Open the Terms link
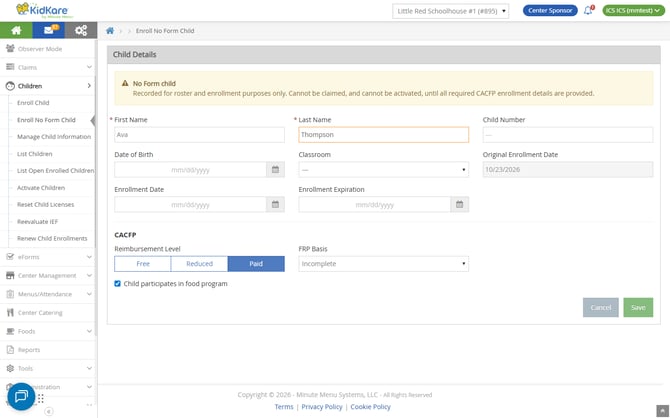The height and width of the screenshot is (418, 670). click(x=284, y=407)
